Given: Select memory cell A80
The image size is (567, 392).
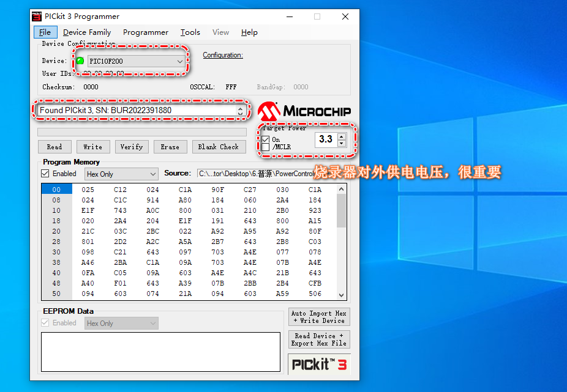Looking at the screenshot, I should [185, 200].
